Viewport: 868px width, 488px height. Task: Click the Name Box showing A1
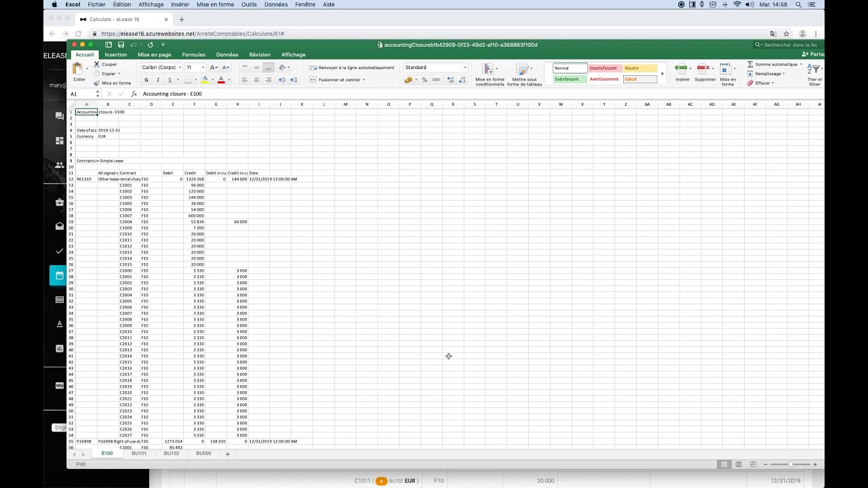click(x=83, y=94)
